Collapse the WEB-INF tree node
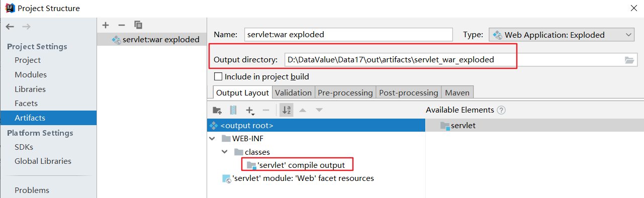 (x=211, y=138)
